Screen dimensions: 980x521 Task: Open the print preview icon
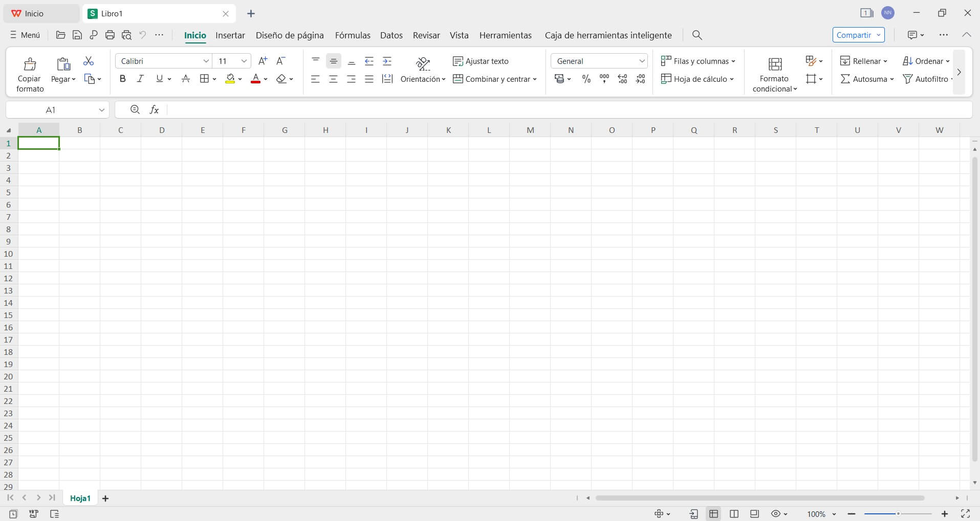[126, 35]
